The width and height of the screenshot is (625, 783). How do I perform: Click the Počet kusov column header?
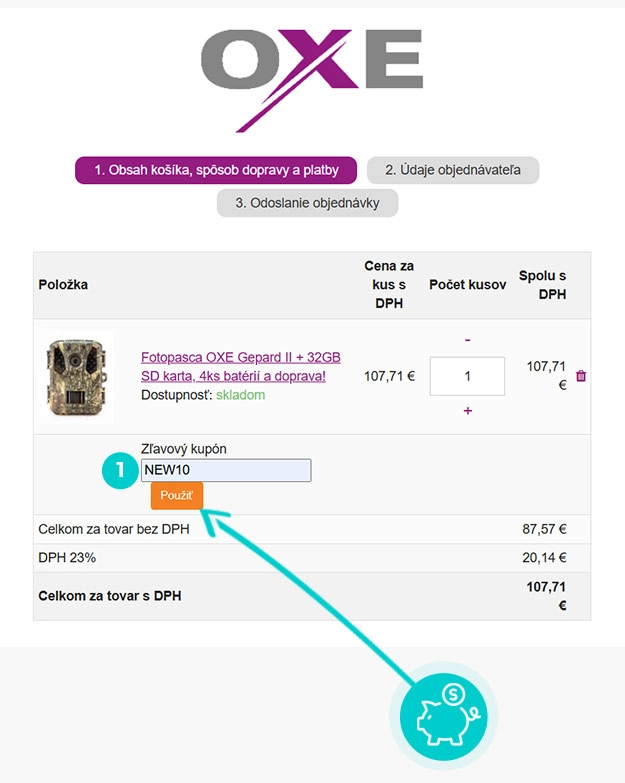468,285
